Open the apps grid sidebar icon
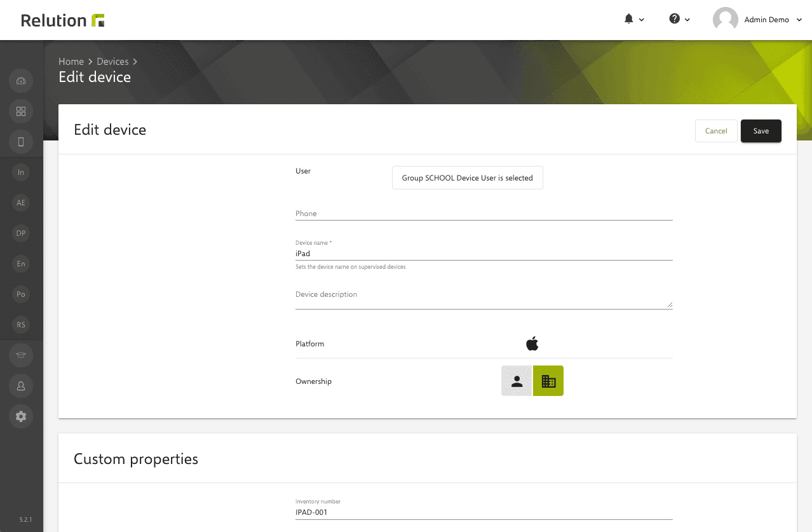Screen dimensions: 812x532 (x=21, y=111)
